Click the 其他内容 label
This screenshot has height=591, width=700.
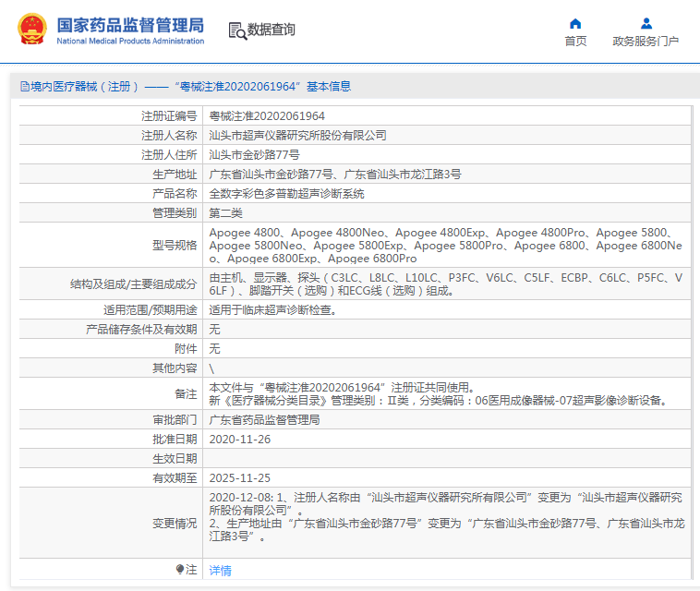click(x=175, y=368)
